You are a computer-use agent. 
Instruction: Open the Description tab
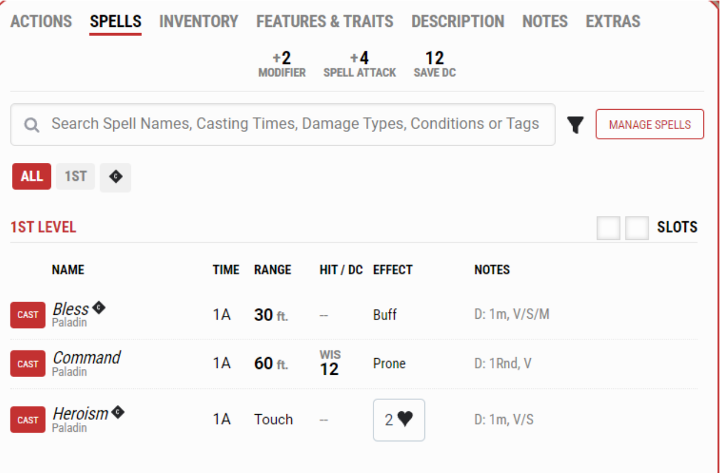point(458,22)
